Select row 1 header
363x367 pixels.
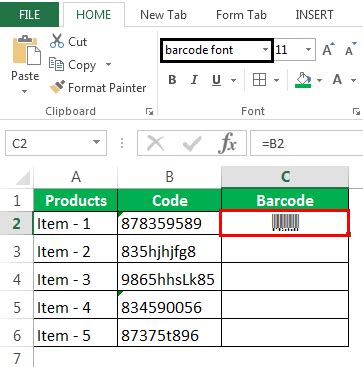pos(17,201)
